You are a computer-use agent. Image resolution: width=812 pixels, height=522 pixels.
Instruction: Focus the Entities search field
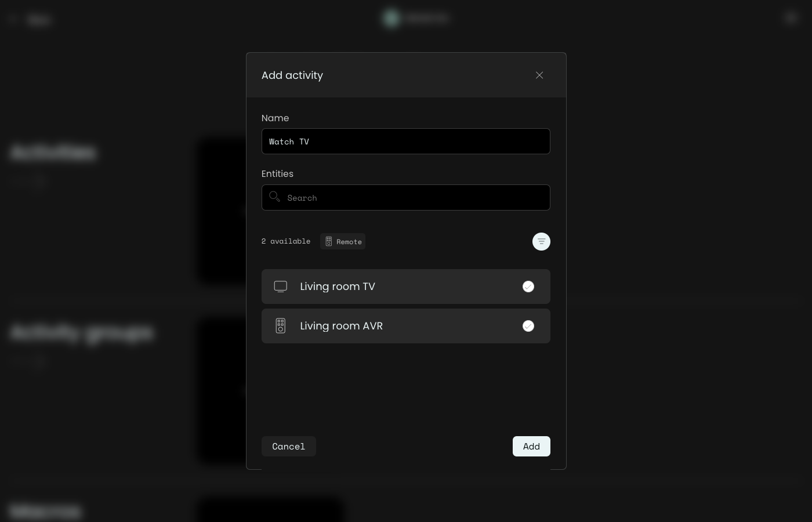coord(406,198)
